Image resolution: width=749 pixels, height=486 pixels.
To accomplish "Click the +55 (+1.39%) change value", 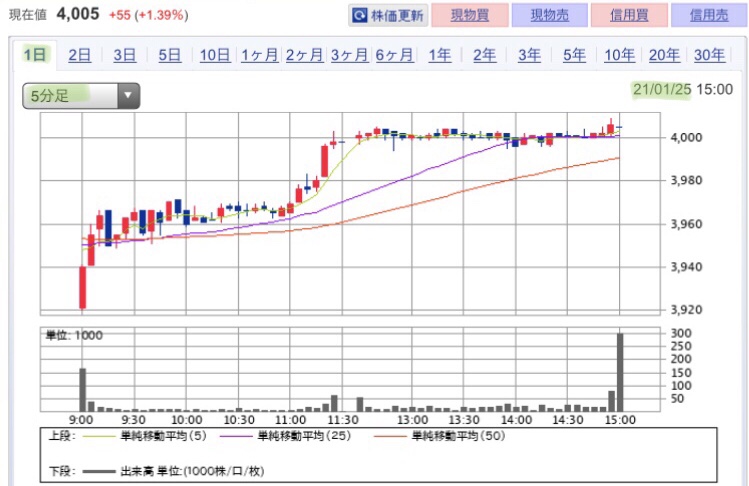I will tap(149, 15).
